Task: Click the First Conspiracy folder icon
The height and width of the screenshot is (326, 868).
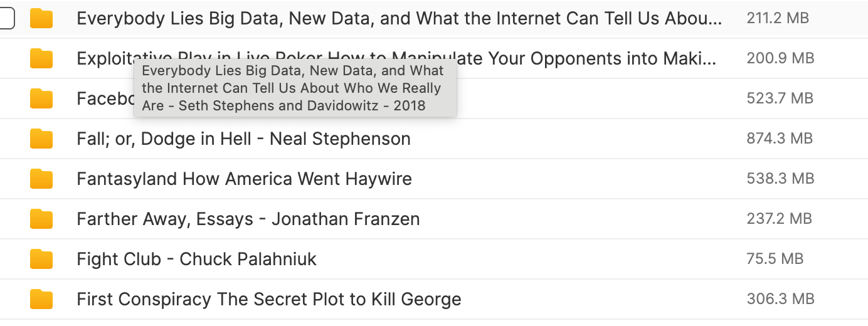Action: coord(41,299)
